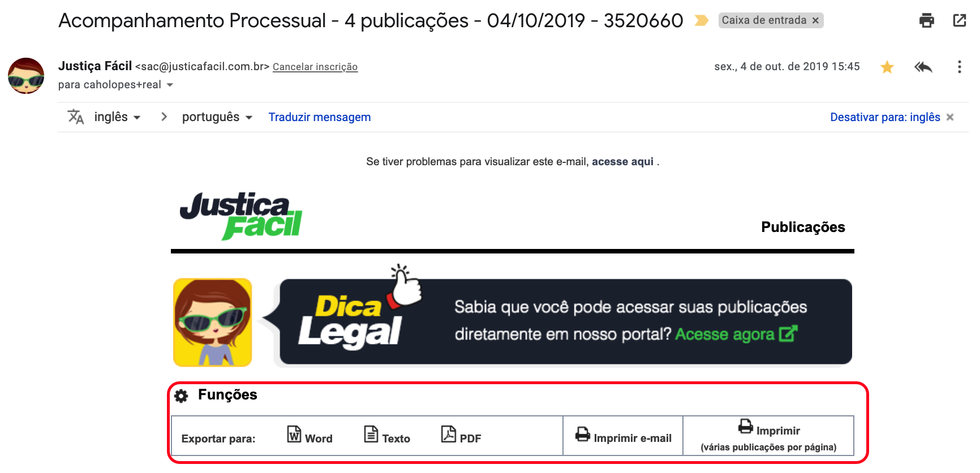This screenshot has width=980, height=473.
Task: Toggle the star on this email
Action: [887, 67]
